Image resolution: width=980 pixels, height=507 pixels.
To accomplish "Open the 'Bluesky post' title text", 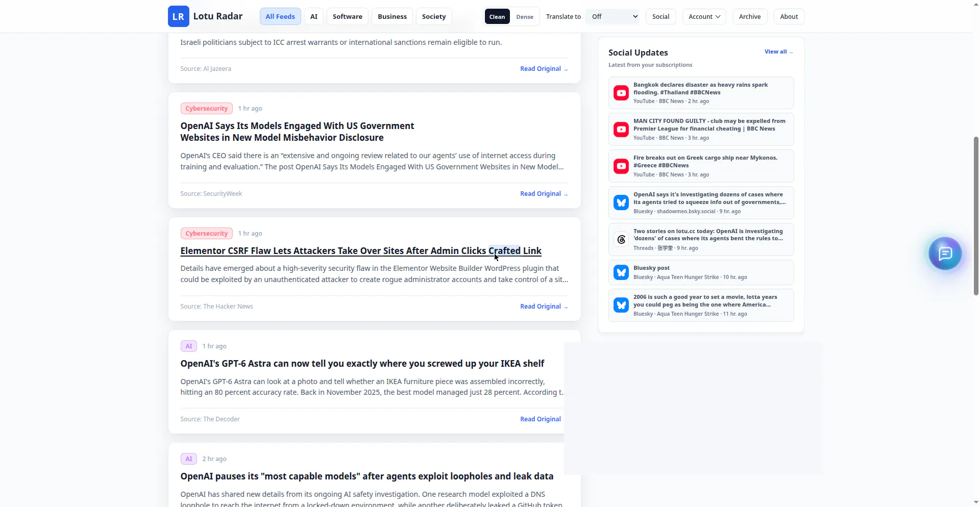I will (651, 268).
